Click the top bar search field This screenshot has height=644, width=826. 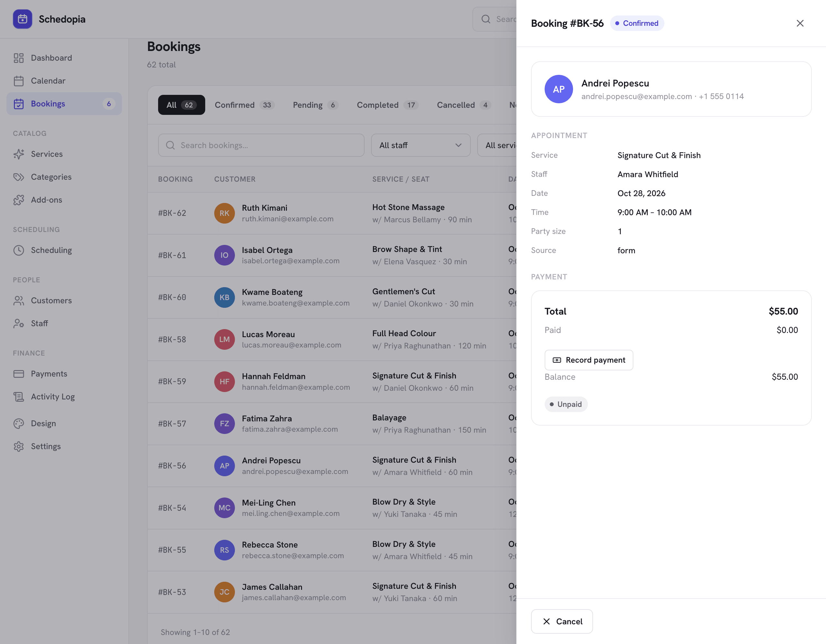[x=495, y=19]
